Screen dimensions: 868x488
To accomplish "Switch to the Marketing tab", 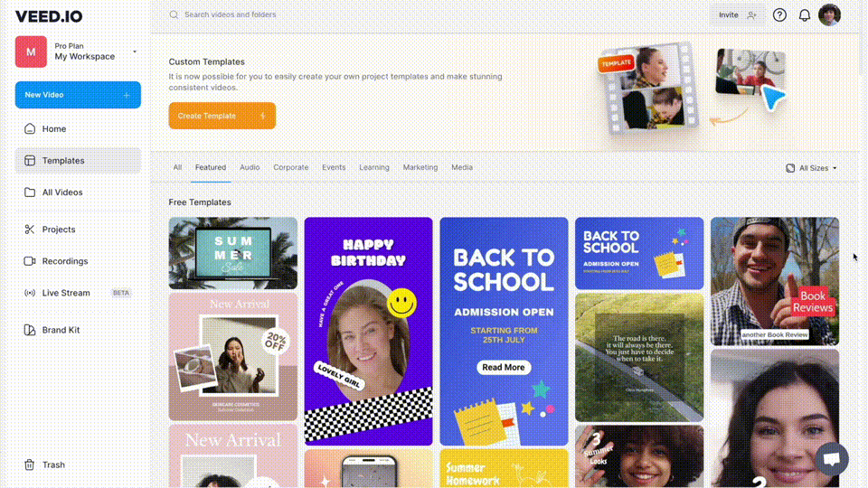I will point(420,167).
